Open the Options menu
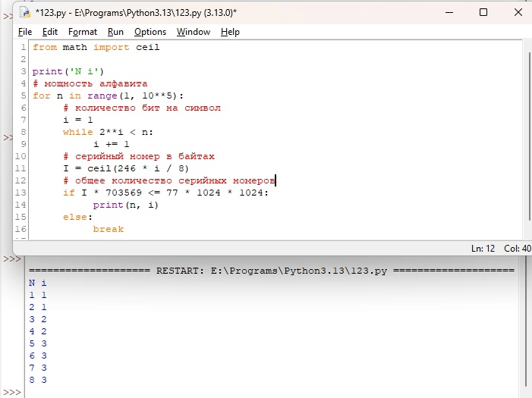Viewport: 532px width, 398px height. pyautogui.click(x=150, y=32)
